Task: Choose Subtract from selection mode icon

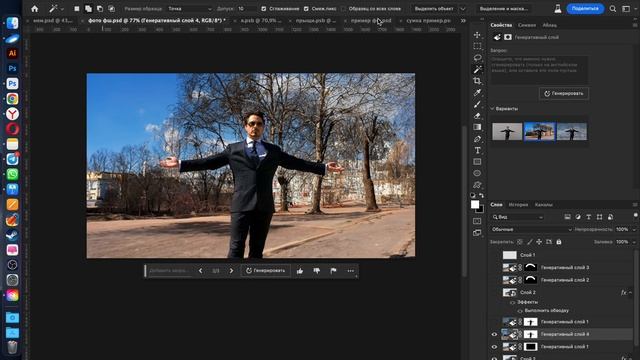Action: [100, 9]
